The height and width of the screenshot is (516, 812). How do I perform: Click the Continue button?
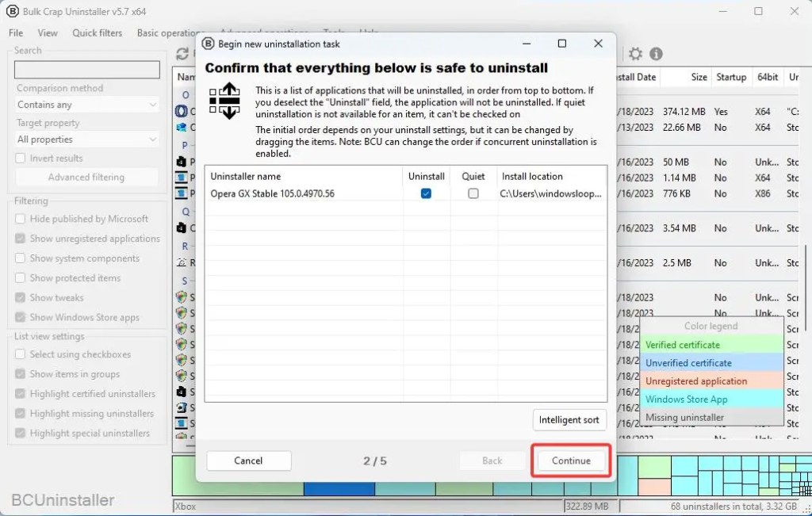[x=571, y=461]
